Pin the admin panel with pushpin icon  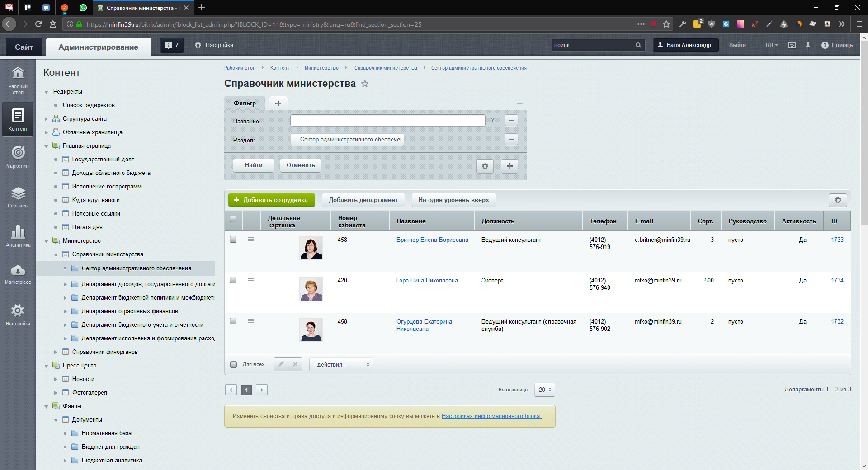[x=808, y=45]
